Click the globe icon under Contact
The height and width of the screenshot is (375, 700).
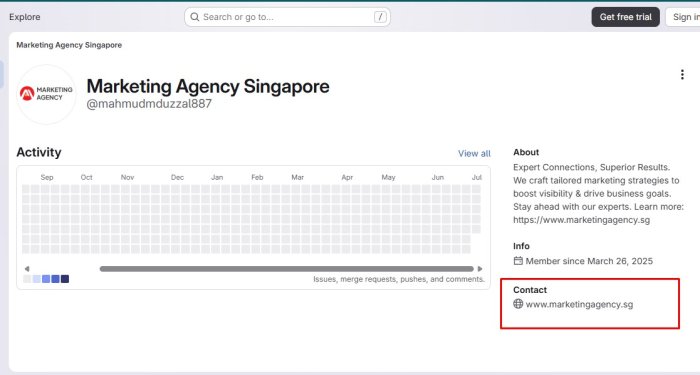click(x=518, y=304)
